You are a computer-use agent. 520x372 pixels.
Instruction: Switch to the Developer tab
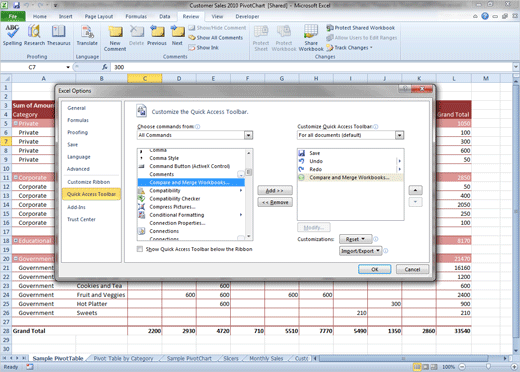247,16
